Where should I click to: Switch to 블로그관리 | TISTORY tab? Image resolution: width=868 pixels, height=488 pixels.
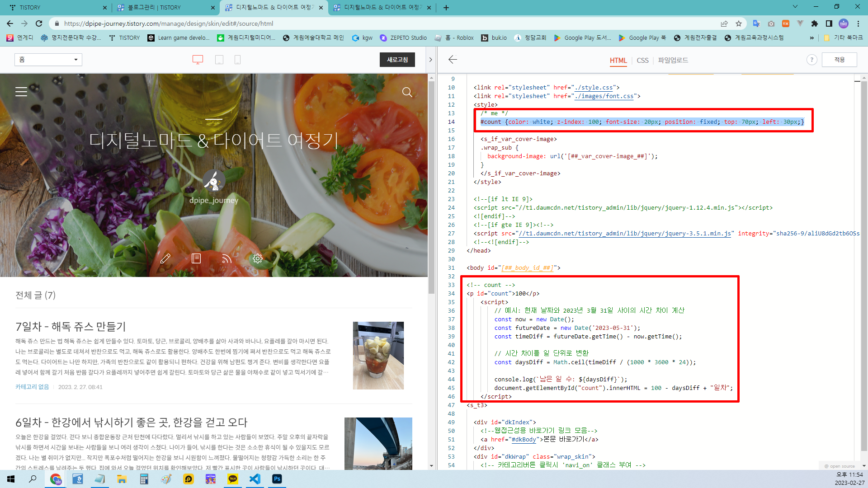tap(165, 8)
